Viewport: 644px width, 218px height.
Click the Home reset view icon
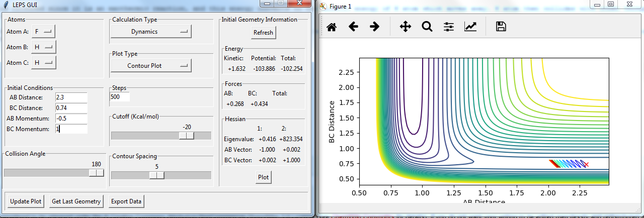click(x=332, y=27)
